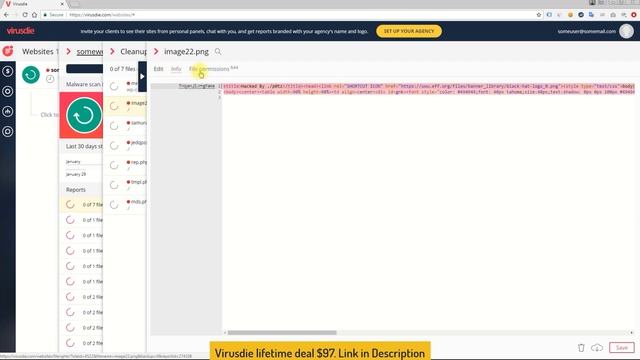Click the horizontal scrollbar thumb in editor
This screenshot has height=360, width=640.
(x=282, y=333)
